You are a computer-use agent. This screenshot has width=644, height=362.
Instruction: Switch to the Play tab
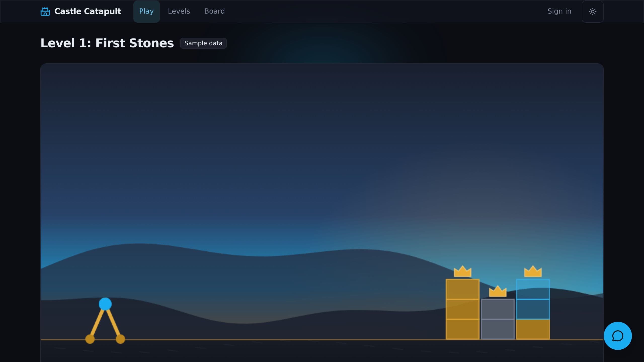click(146, 11)
